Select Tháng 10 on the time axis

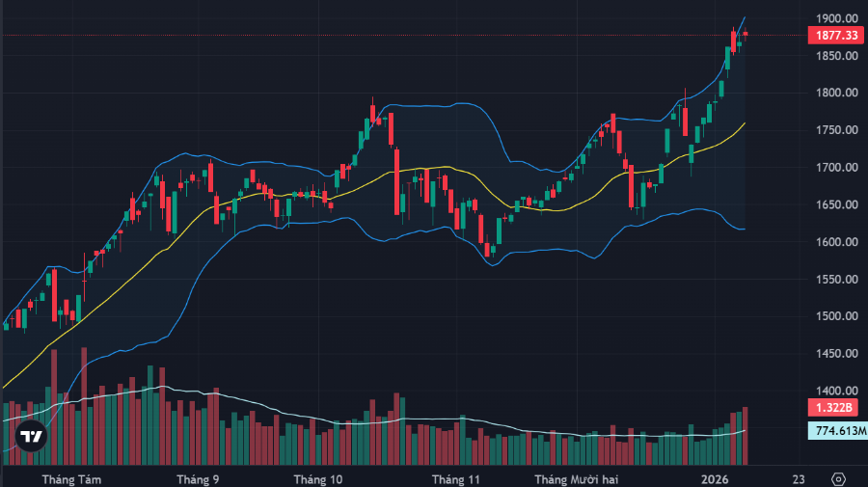[318, 478]
